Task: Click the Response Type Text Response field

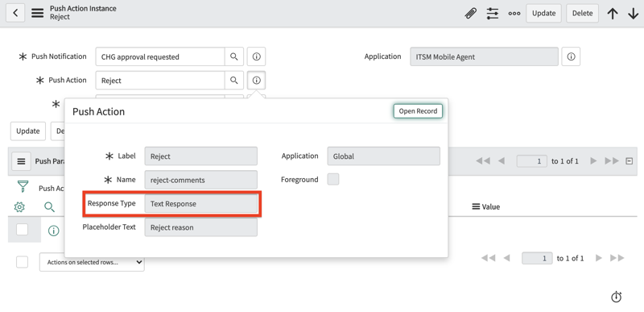Action: coord(200,203)
